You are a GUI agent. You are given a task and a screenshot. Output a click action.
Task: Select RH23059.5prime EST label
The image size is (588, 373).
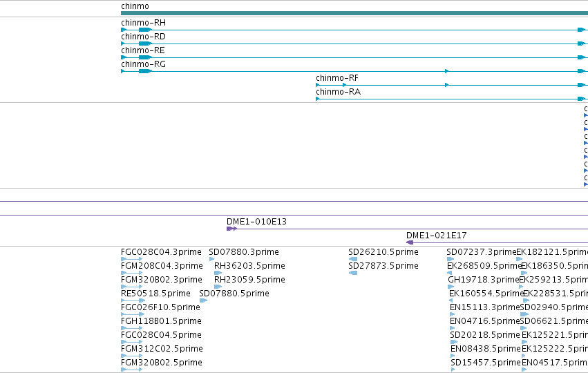pos(249,280)
